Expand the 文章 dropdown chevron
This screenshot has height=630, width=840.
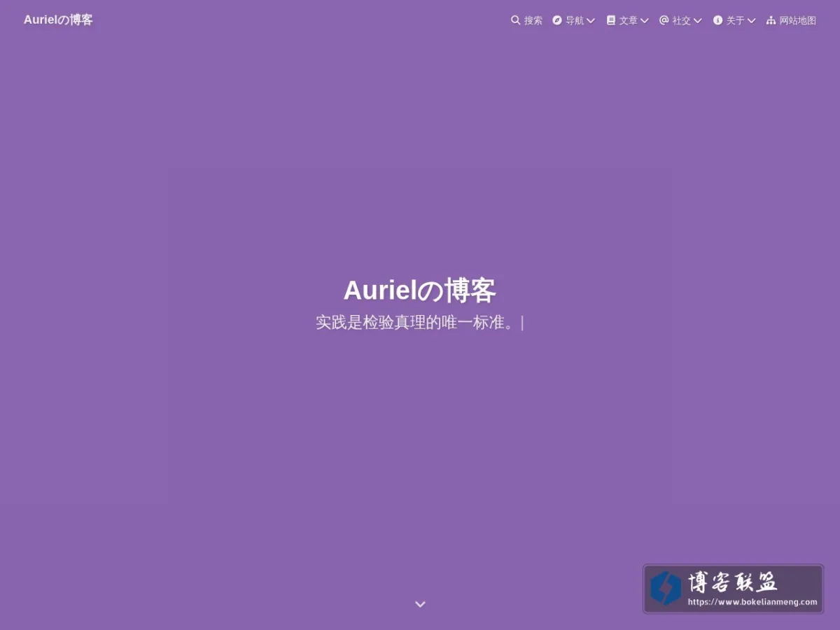pos(645,21)
